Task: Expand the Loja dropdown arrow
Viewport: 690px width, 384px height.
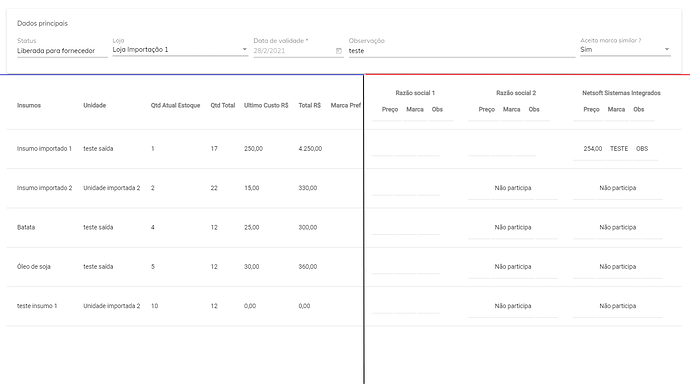Action: (x=245, y=49)
